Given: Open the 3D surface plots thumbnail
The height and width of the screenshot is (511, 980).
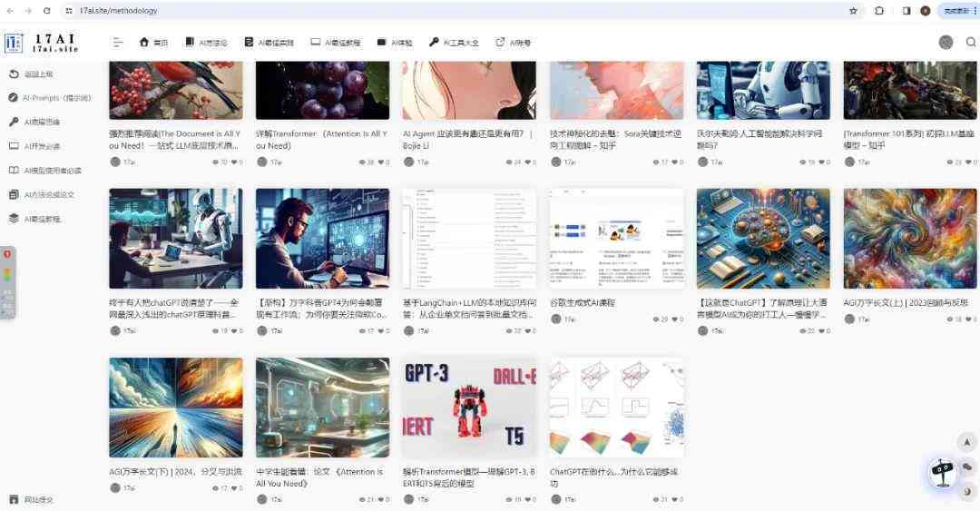Looking at the screenshot, I should [x=617, y=408].
